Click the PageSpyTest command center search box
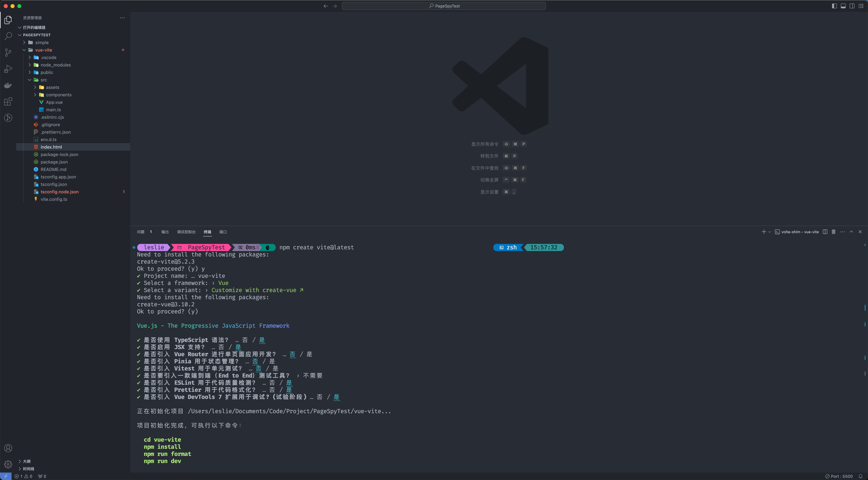Image resolution: width=868 pixels, height=480 pixels. [444, 6]
